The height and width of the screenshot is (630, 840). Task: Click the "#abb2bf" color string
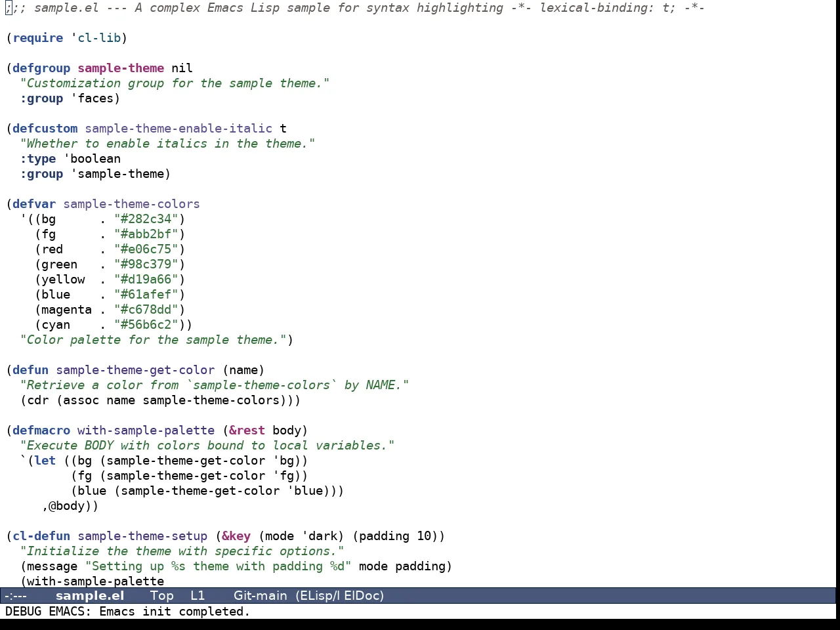point(146,234)
